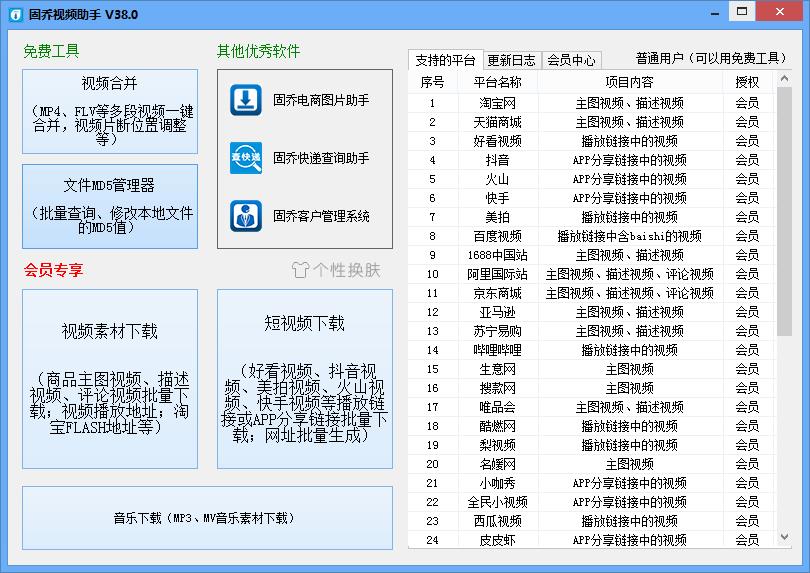
Task: Select the 搜款网 row
Action: point(592,388)
